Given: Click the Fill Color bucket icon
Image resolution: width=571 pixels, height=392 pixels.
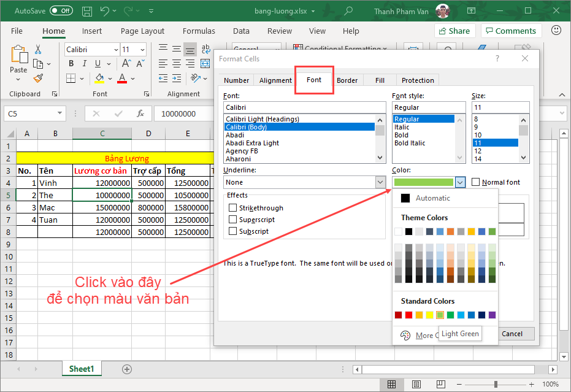Looking at the screenshot, I should pos(99,78).
